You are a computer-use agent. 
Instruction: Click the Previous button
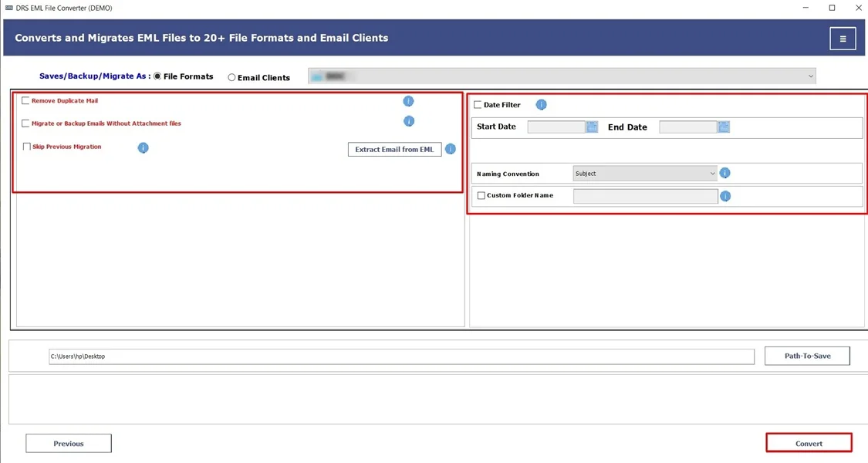[x=68, y=443]
